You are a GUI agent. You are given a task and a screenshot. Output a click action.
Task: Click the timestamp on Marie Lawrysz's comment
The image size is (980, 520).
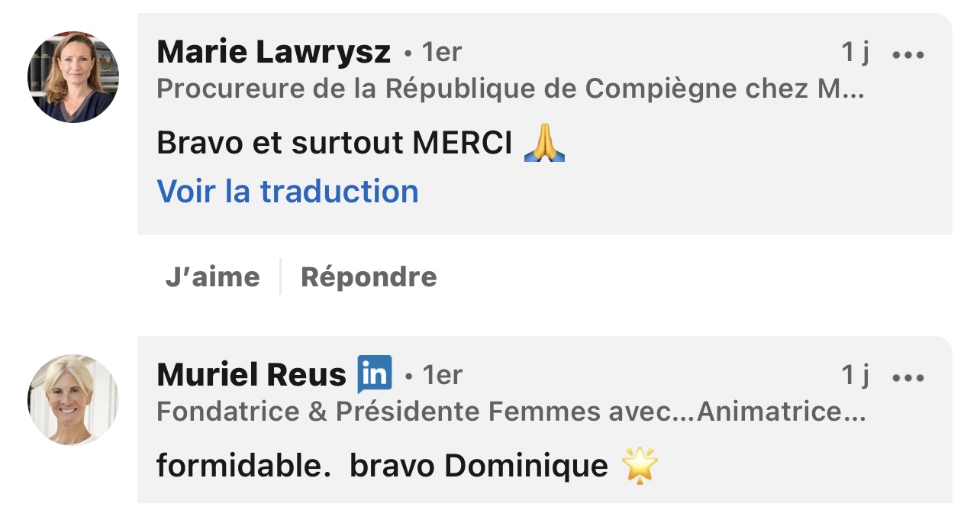855,53
